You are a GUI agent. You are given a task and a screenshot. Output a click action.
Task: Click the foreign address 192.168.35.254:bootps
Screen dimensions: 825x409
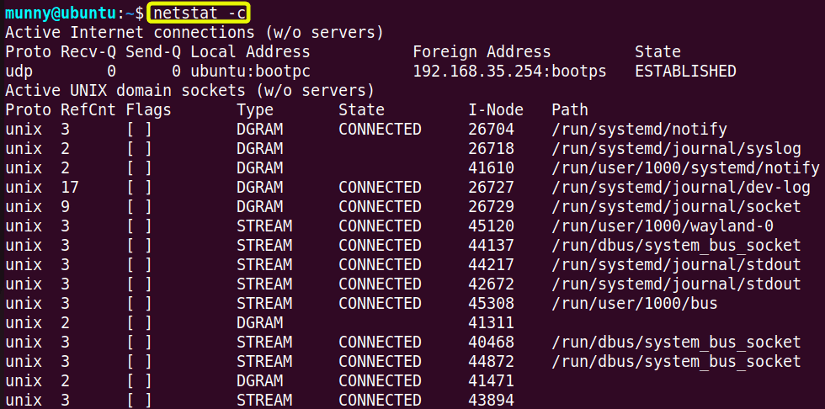pos(509,71)
